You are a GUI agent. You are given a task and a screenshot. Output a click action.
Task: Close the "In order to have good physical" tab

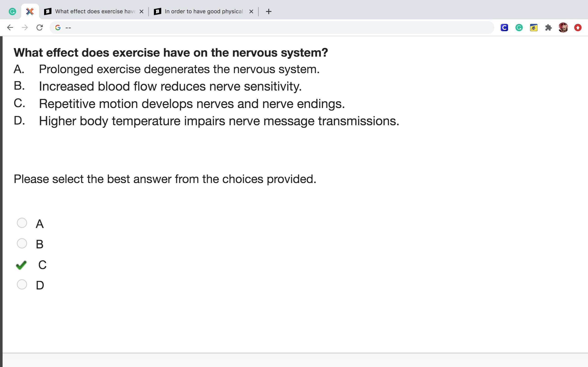pyautogui.click(x=251, y=11)
